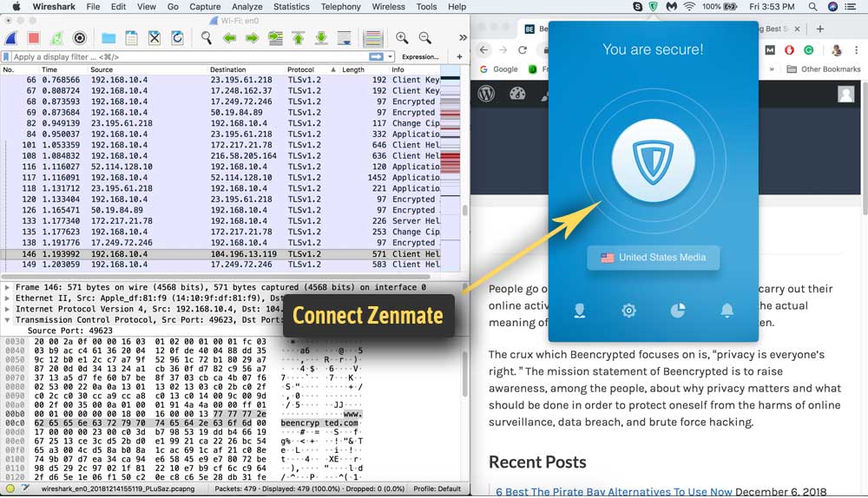Go back in Chrome browser
Viewport: 868px width, 498px height.
483,49
